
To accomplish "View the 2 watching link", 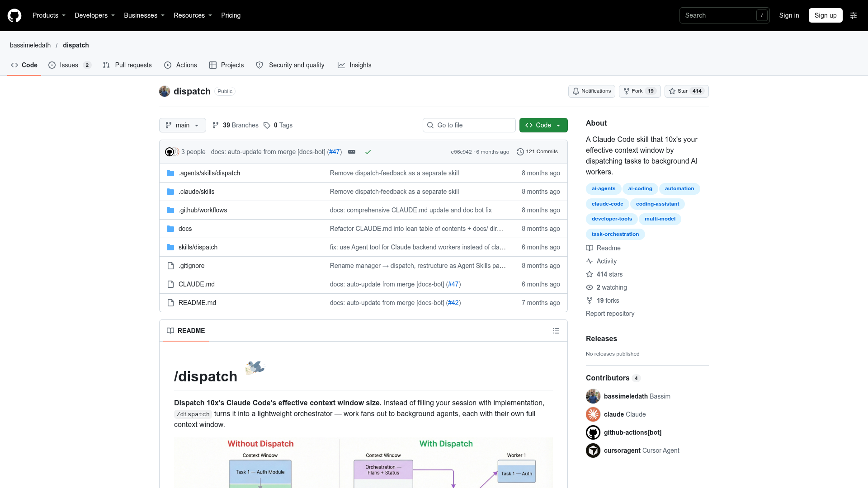I will pyautogui.click(x=607, y=287).
